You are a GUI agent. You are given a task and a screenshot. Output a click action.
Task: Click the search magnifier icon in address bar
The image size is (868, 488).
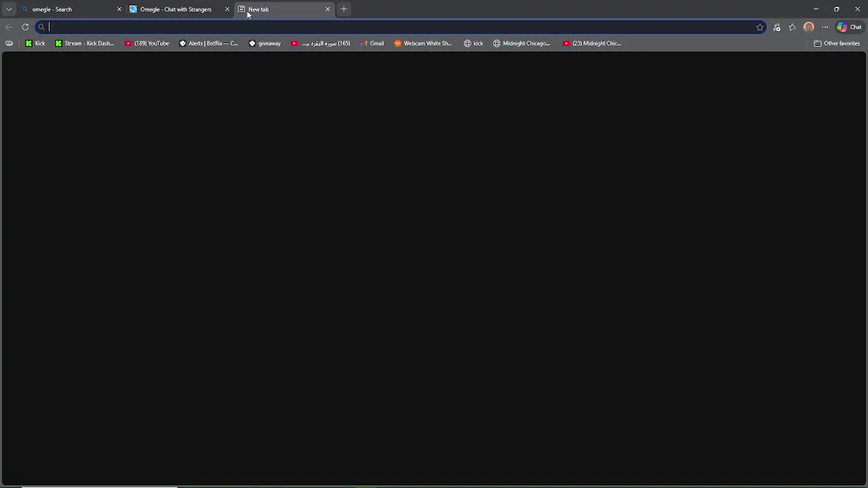[x=41, y=27]
